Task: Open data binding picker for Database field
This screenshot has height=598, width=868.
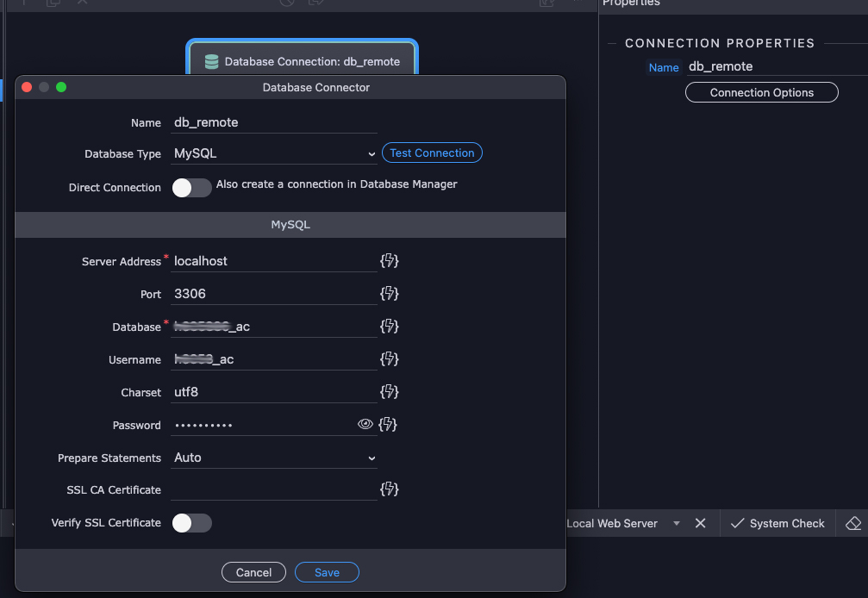Action: coord(389,327)
